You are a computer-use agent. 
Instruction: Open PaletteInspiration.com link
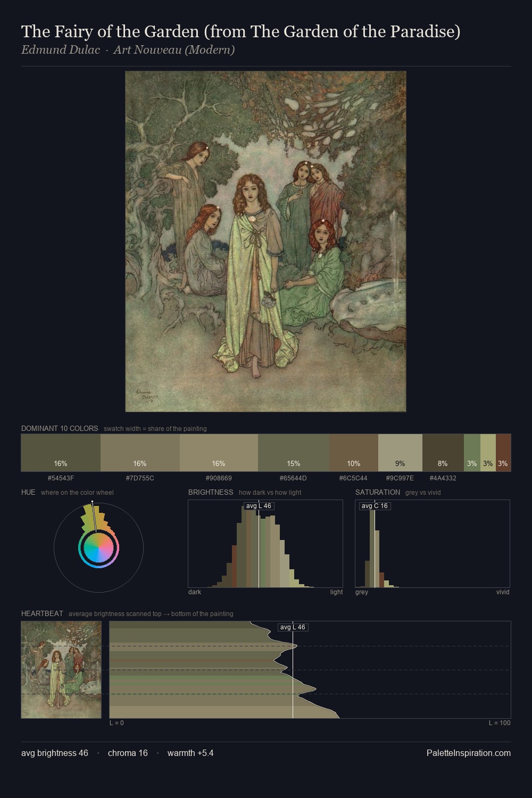point(469,753)
